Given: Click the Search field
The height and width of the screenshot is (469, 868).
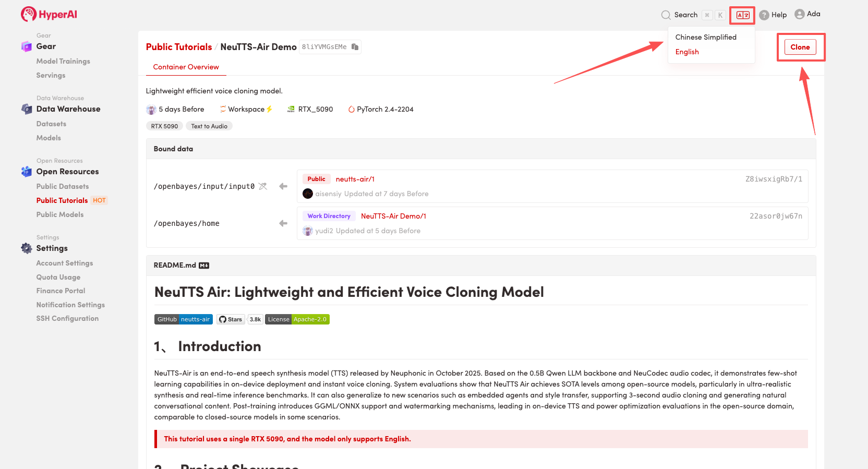Looking at the screenshot, I should (693, 15).
